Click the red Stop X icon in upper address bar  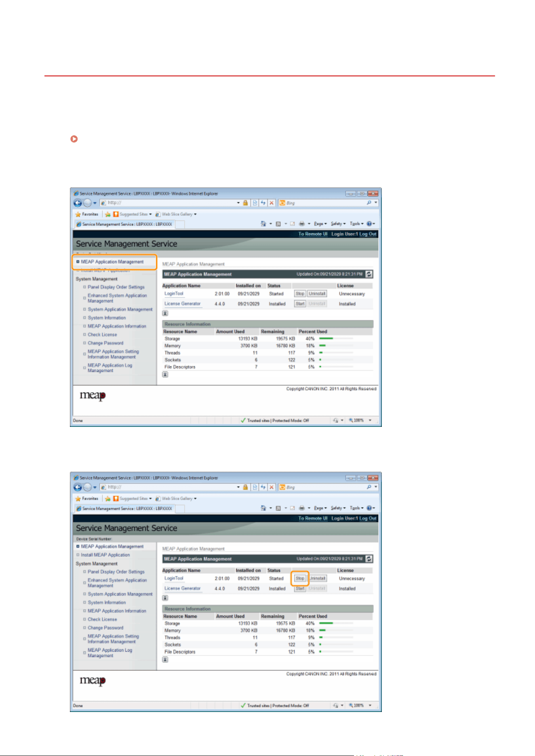(x=272, y=203)
